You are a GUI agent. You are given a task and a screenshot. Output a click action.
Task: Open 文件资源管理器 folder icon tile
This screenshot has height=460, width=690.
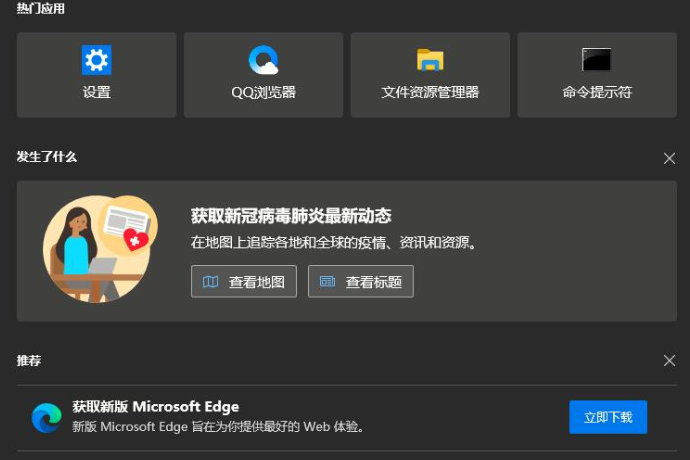tap(430, 75)
